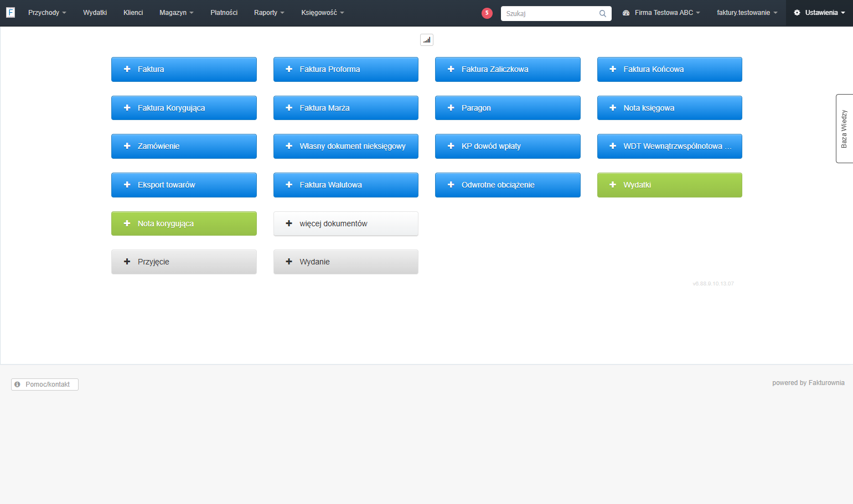The width and height of the screenshot is (853, 504).
Task: Click the plus icon on Paragon
Action: click(451, 108)
